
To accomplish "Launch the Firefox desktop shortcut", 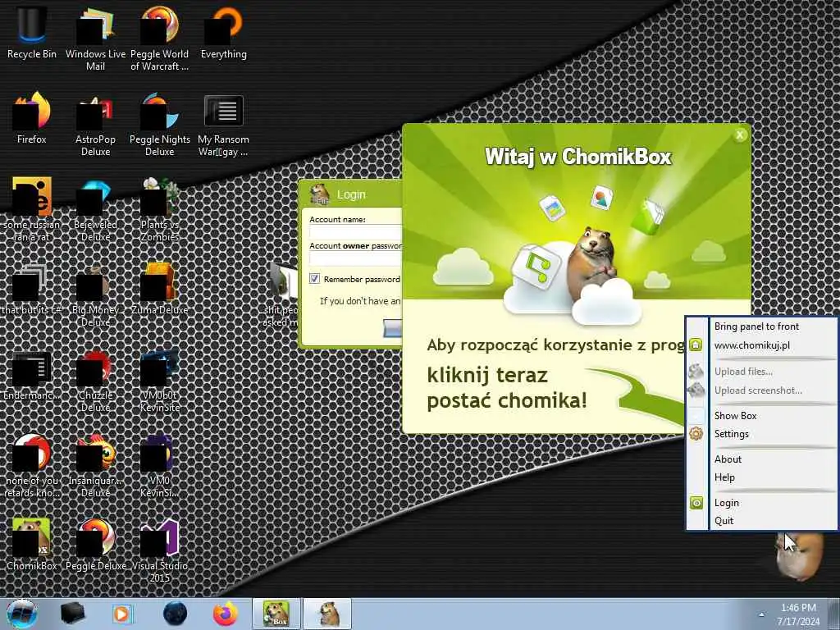I will pyautogui.click(x=32, y=118).
